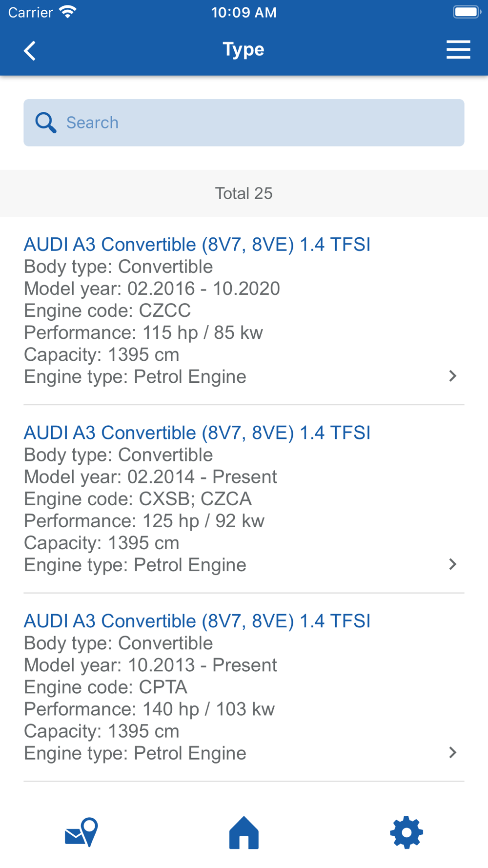Open the A3 Convertible title above 10.2013 model year
488x868 pixels.
[197, 621]
